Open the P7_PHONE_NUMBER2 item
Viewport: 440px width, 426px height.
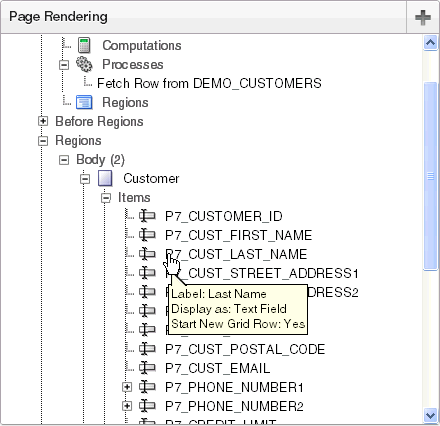coord(234,406)
